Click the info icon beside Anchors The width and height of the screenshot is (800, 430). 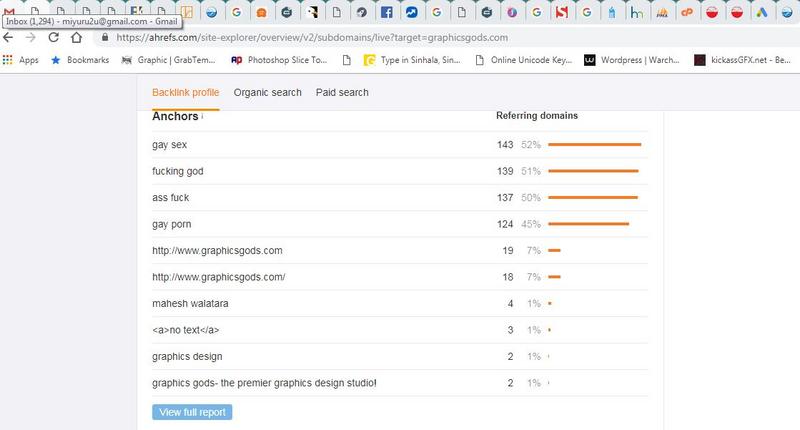click(x=202, y=116)
